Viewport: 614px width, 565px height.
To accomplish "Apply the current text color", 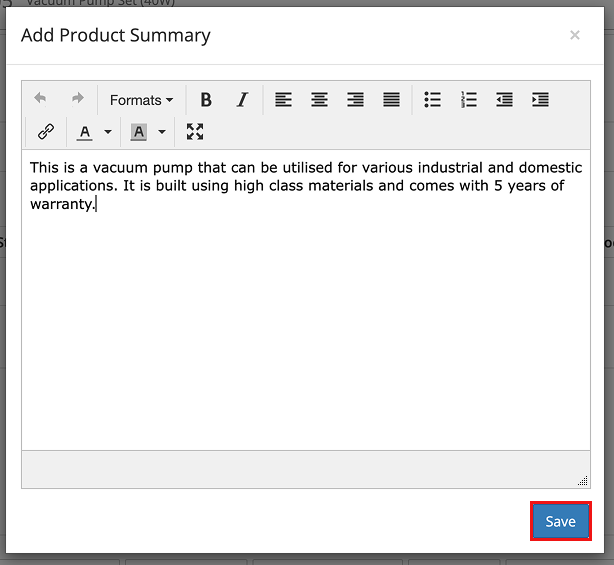I will [85, 132].
